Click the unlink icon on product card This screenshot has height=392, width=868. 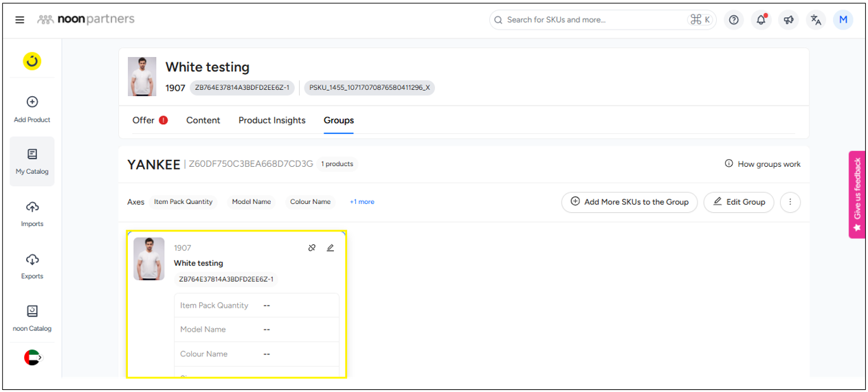pyautogui.click(x=312, y=248)
